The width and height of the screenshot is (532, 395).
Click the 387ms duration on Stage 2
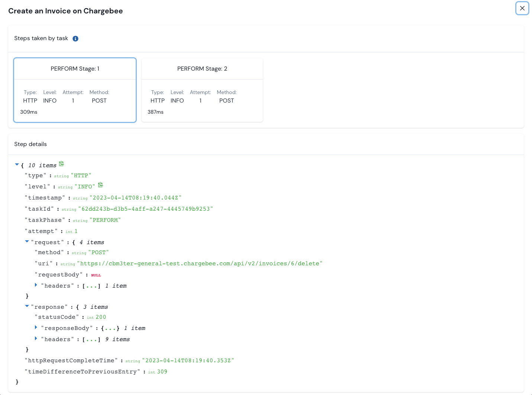pyautogui.click(x=155, y=112)
